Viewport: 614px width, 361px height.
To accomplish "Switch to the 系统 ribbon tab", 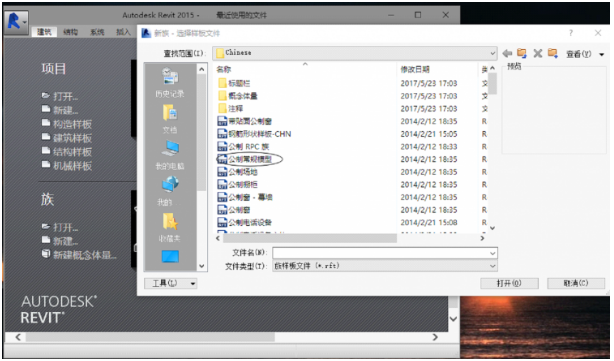I will tap(97, 32).
